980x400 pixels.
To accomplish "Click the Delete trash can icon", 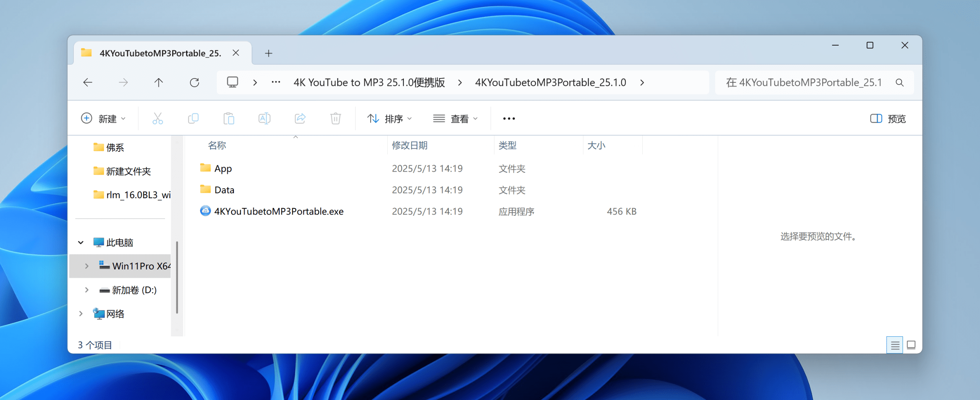I will click(x=335, y=119).
